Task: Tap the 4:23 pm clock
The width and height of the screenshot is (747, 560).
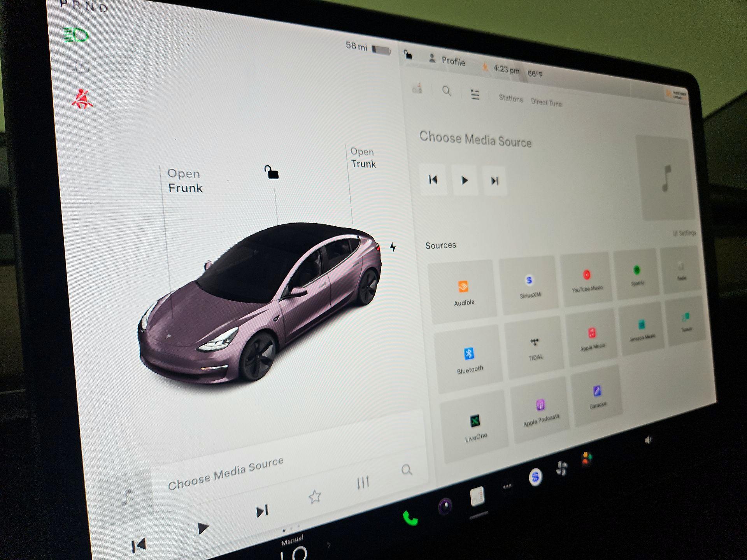Action: (506, 70)
